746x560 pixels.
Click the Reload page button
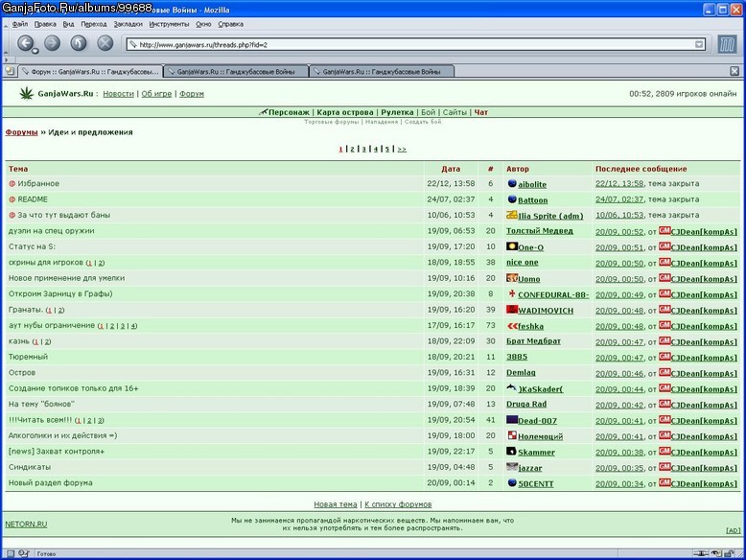click(x=79, y=43)
